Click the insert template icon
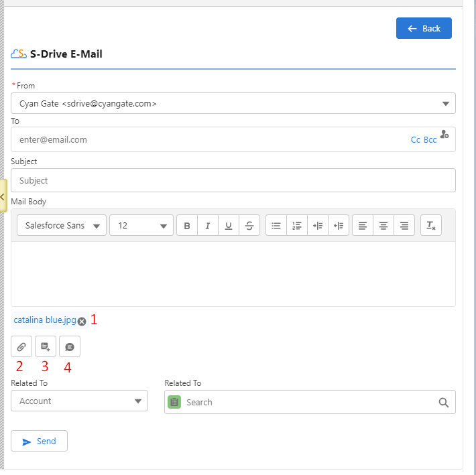This screenshot has height=475, width=476. pos(46,346)
